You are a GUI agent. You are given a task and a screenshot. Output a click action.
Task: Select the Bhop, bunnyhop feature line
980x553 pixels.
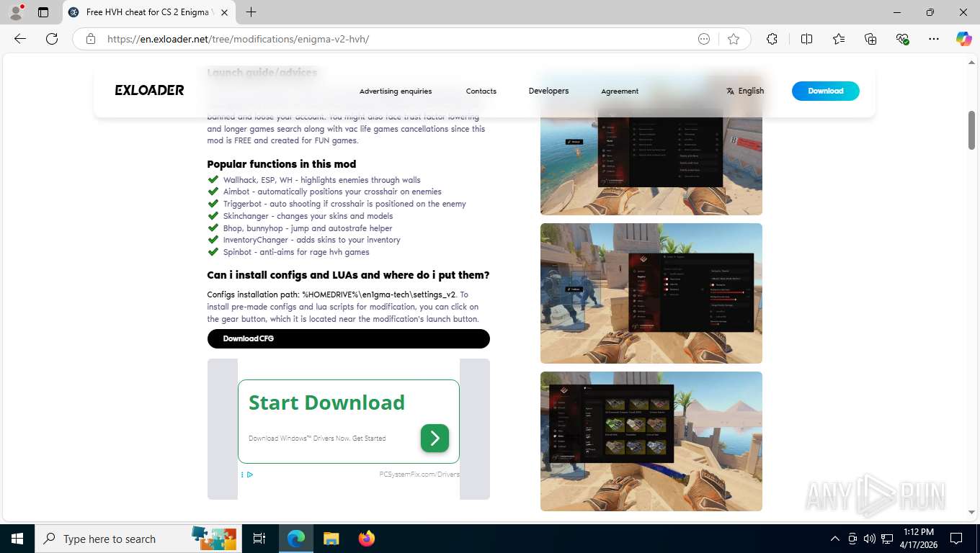coord(308,228)
